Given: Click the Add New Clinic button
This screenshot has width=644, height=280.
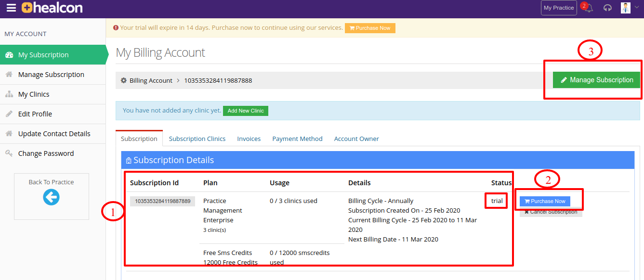Looking at the screenshot, I should pyautogui.click(x=246, y=111).
